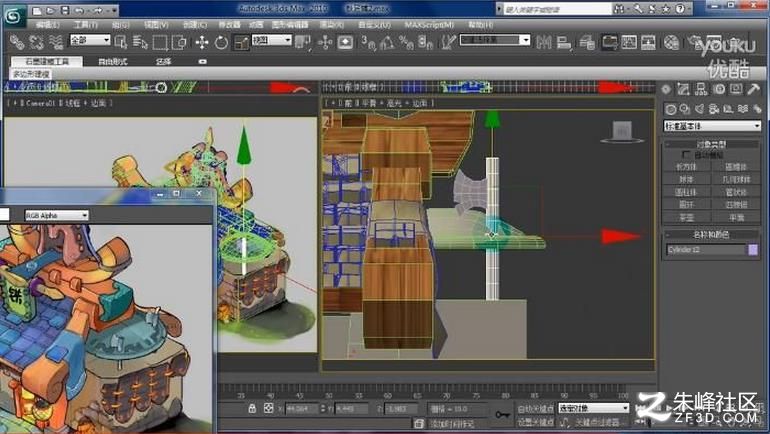770x434 pixels.
Task: Click the Cylinder primitive button (圆柱体)
Action: 687,192
